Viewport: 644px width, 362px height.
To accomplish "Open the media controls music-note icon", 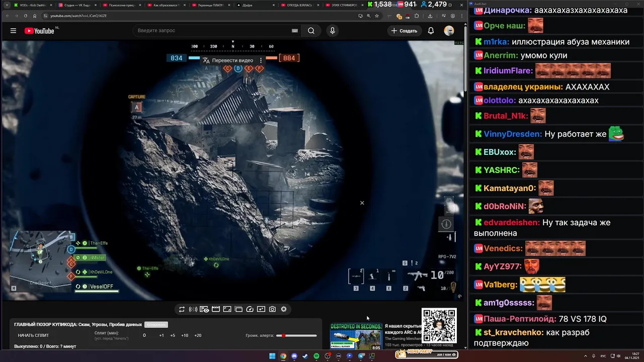I will 443,16.
